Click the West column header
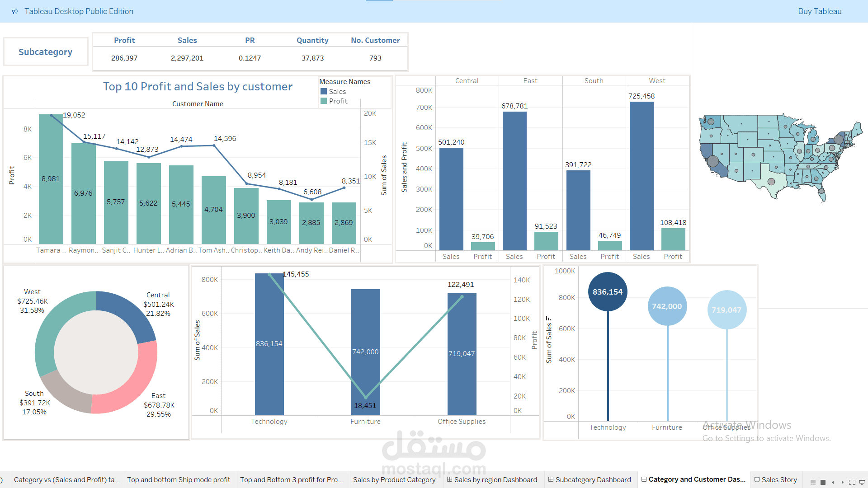This screenshot has width=868, height=488. 657,81
